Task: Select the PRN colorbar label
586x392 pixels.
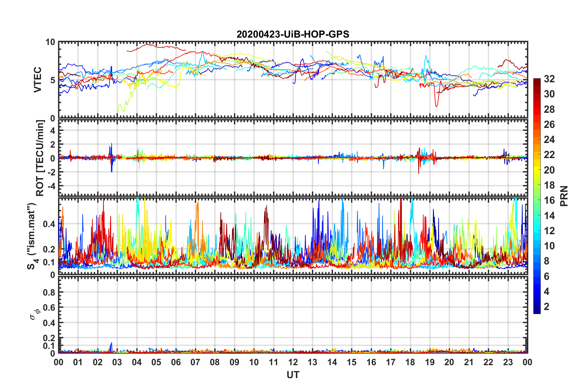Action: pyautogui.click(x=564, y=196)
